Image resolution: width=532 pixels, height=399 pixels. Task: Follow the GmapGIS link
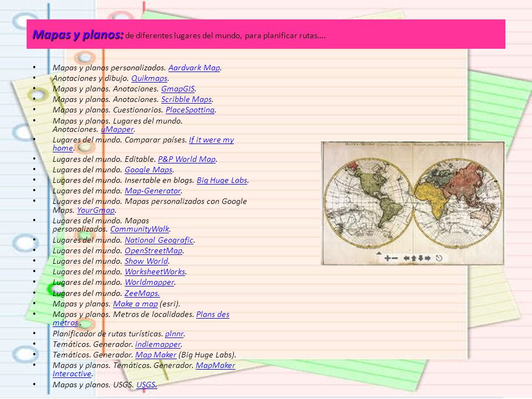(178, 89)
